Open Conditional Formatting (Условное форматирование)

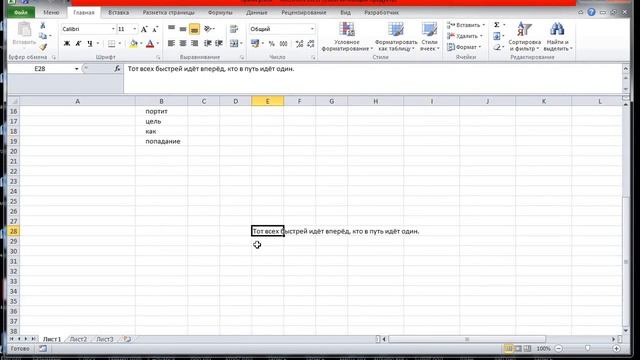347,36
